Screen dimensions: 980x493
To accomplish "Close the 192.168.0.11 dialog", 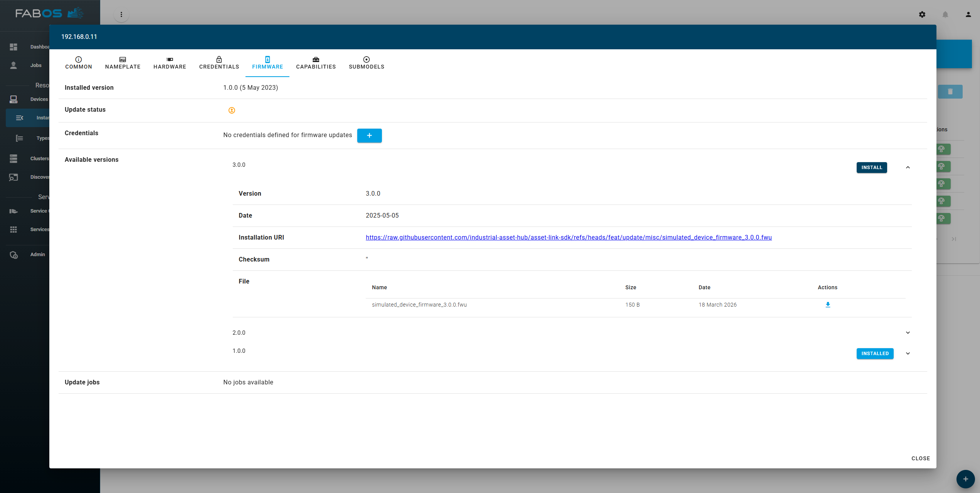I will tap(920, 458).
